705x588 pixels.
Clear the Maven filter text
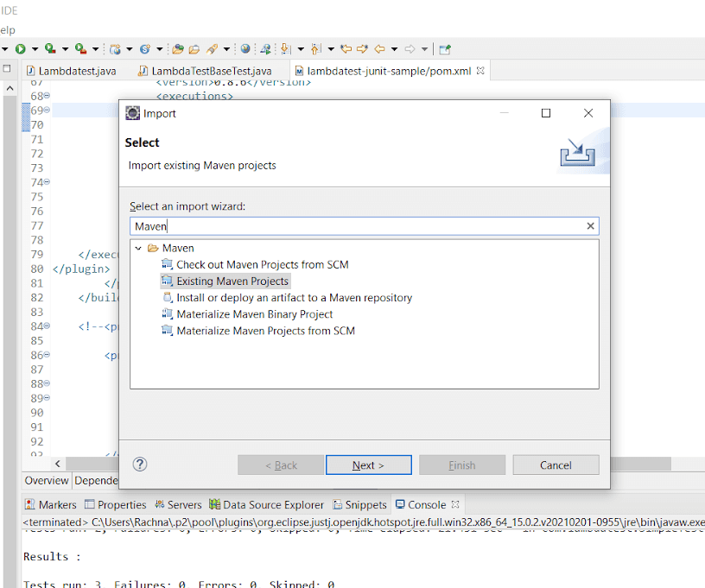click(x=590, y=226)
